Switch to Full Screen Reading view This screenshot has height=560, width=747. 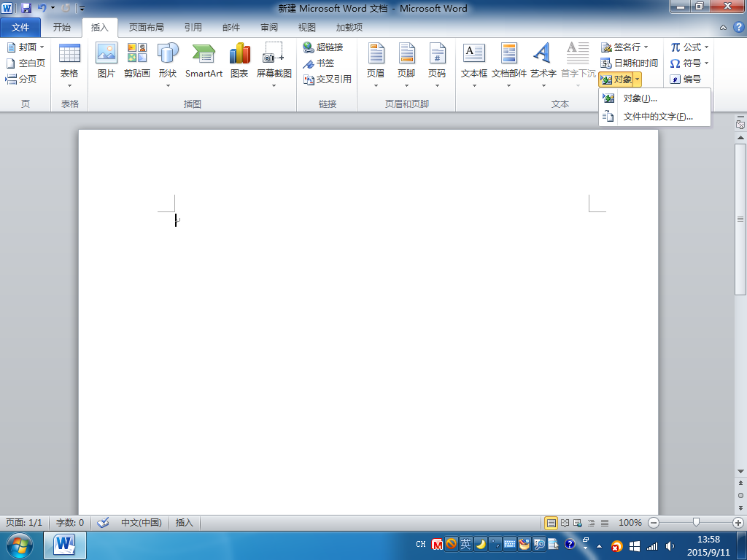pos(565,523)
